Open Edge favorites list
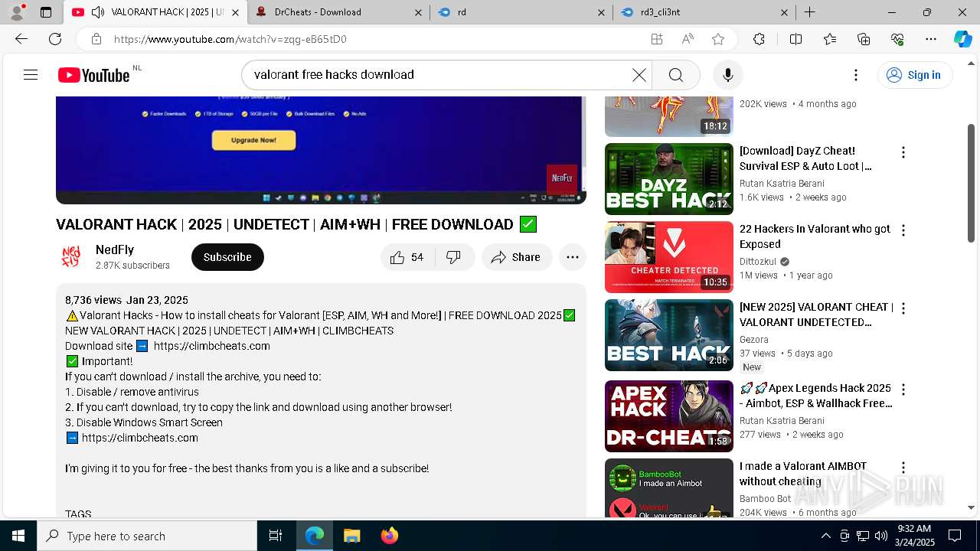Image resolution: width=980 pixels, height=551 pixels. click(830, 39)
